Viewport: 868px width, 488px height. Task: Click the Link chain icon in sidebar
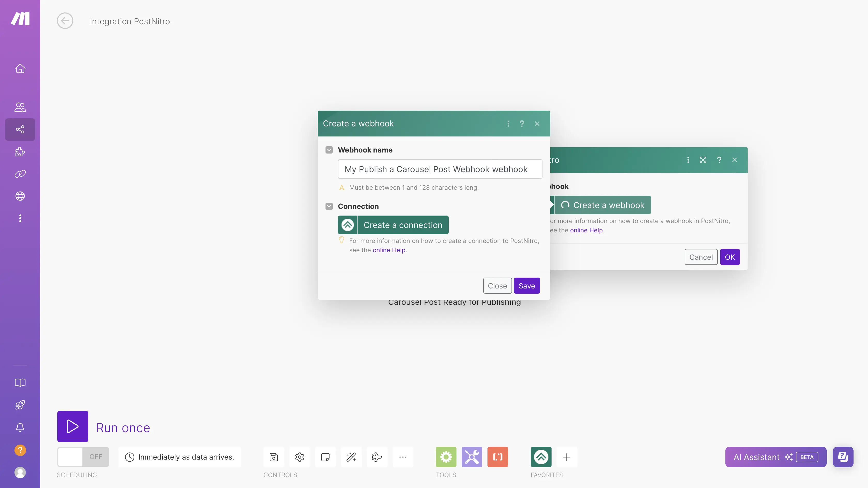(20, 174)
